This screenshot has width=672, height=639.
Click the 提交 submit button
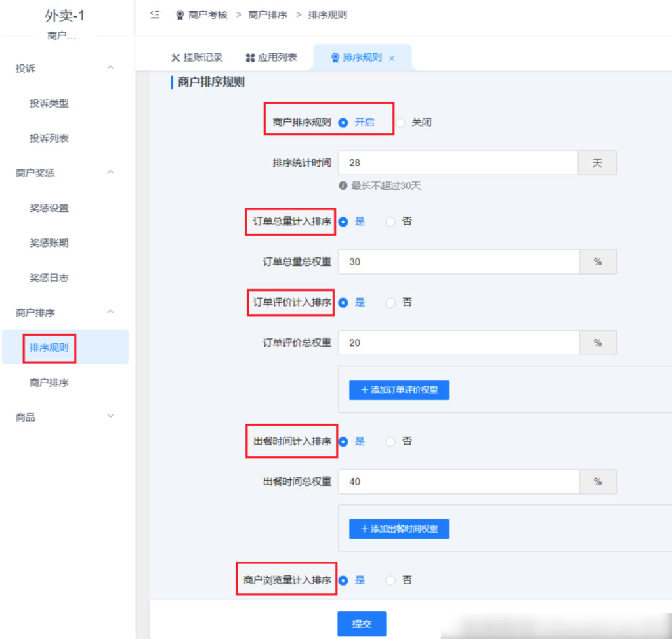[361, 624]
